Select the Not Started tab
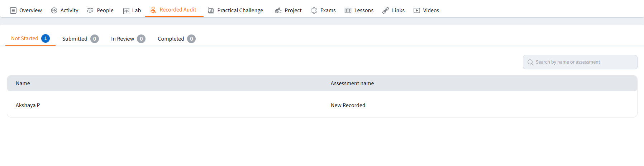Viewport: 644px width, 166px height. coord(25,38)
